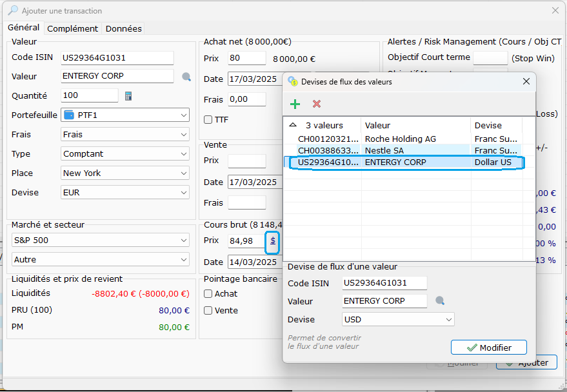The image size is (567, 392).
Task: Check the Achat pointage bancaire box
Action: point(208,294)
